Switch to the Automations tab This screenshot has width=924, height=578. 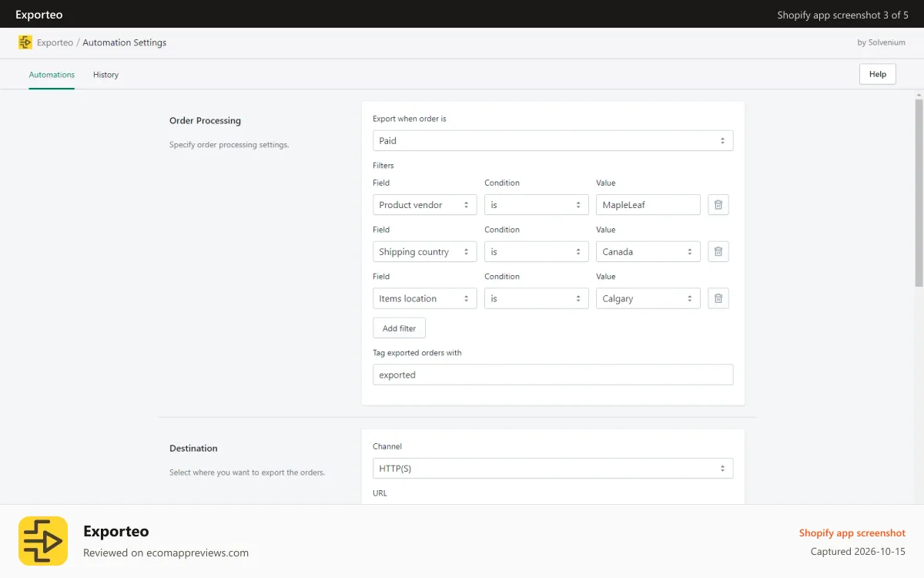(52, 75)
